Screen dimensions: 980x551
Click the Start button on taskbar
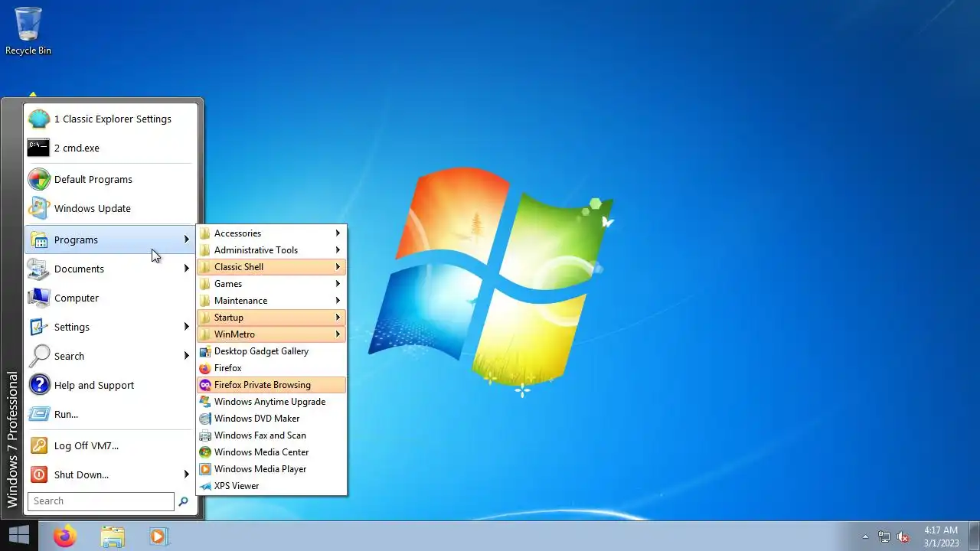pyautogui.click(x=18, y=536)
